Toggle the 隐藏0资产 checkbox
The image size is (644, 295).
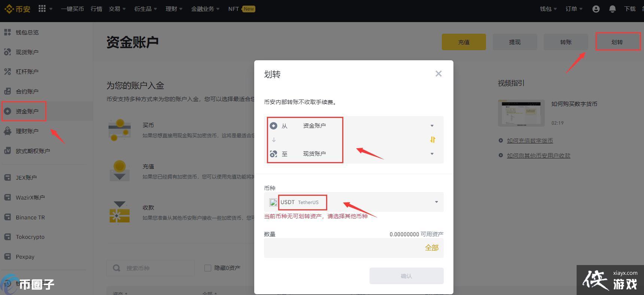208,268
